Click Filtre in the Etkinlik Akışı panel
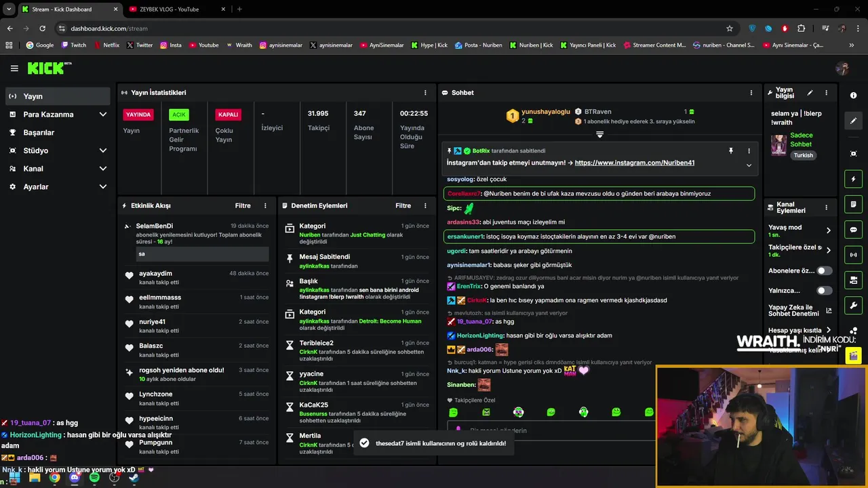 tap(243, 205)
